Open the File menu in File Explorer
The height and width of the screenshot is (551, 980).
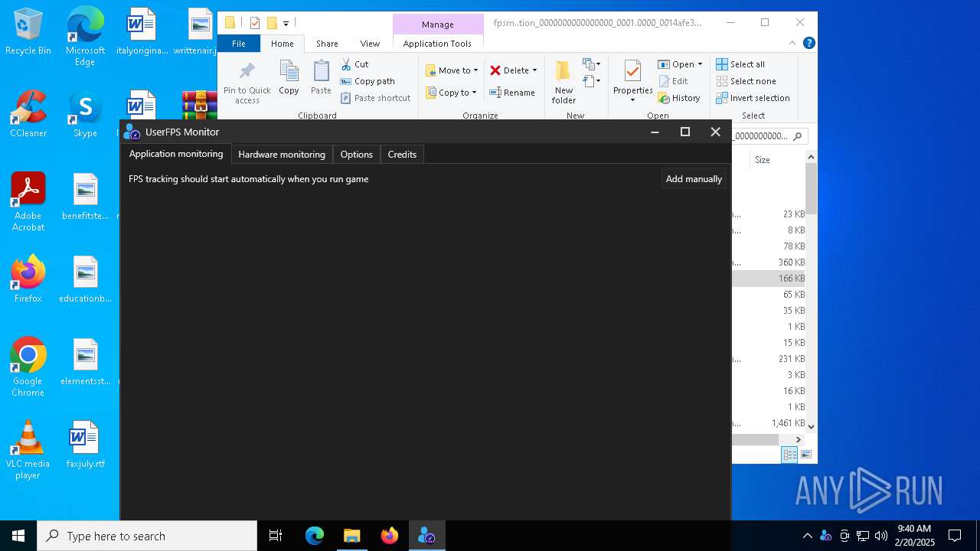[x=239, y=44]
